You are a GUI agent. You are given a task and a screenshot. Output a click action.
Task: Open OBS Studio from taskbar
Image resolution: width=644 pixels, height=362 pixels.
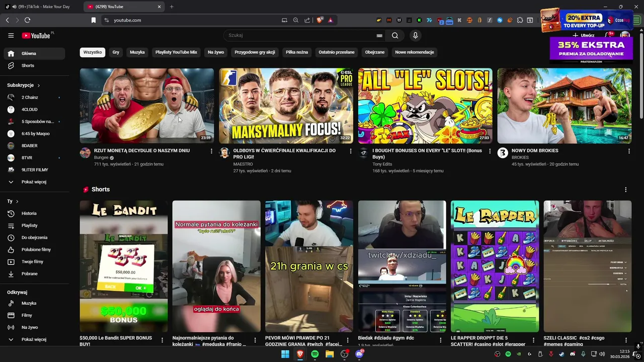344,354
